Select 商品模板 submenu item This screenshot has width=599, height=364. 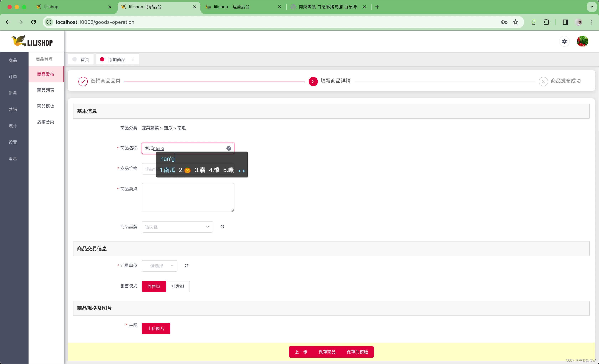(x=46, y=106)
